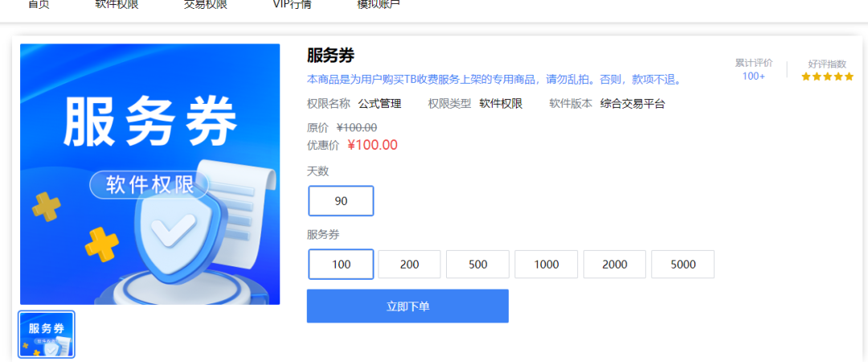Select the 90 days option
This screenshot has width=868, height=362.
tap(341, 200)
